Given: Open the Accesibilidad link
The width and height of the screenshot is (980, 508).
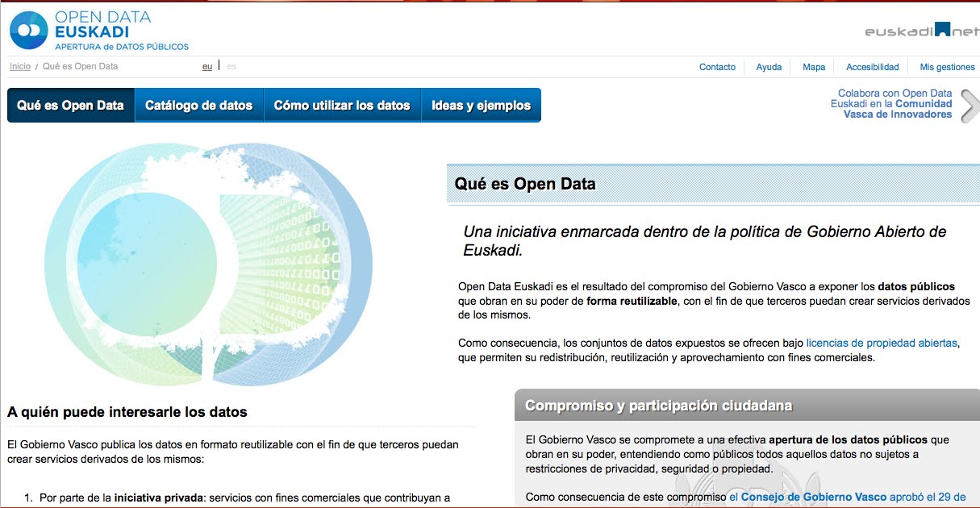Looking at the screenshot, I should click(872, 67).
